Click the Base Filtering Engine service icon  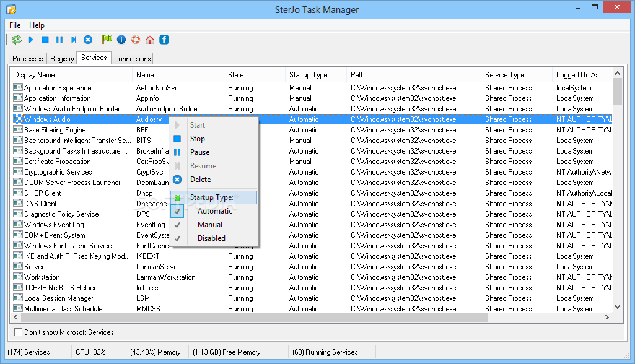tap(18, 129)
